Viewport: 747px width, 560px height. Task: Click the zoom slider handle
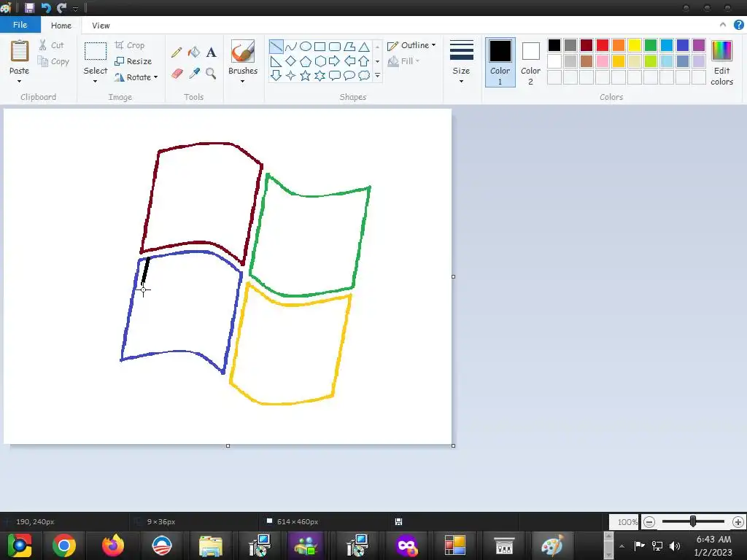[693, 521]
